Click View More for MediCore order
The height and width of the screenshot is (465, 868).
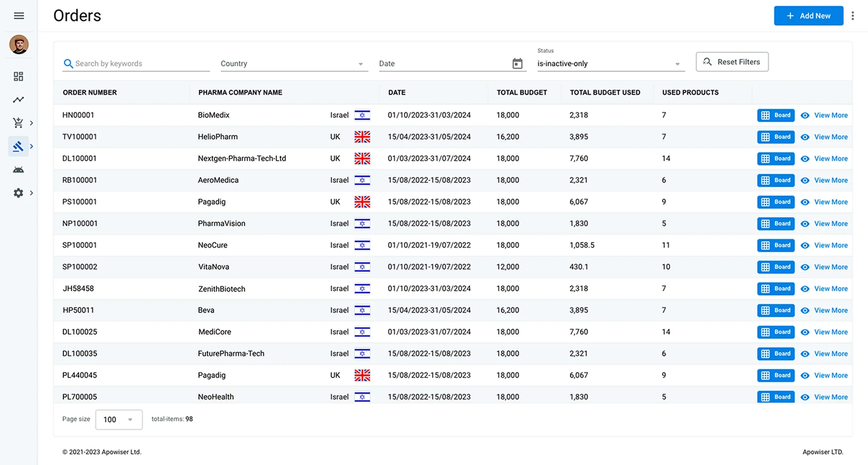click(x=824, y=332)
